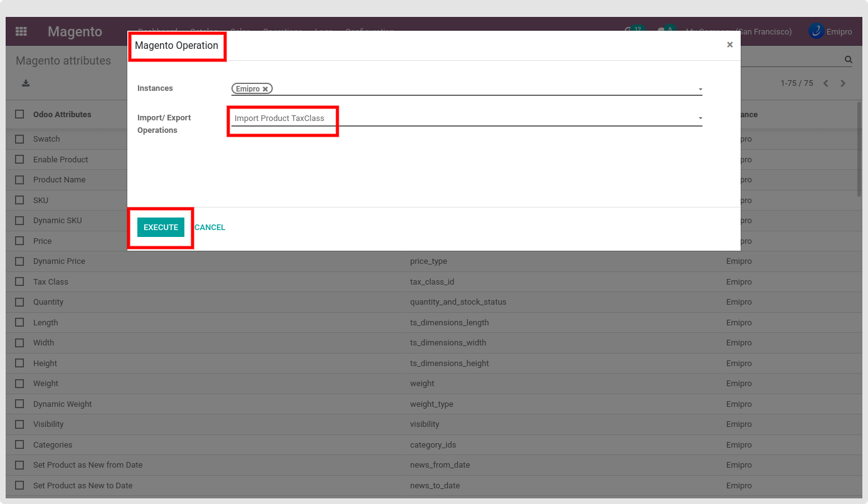Expand the Instances dropdown arrow

700,90
